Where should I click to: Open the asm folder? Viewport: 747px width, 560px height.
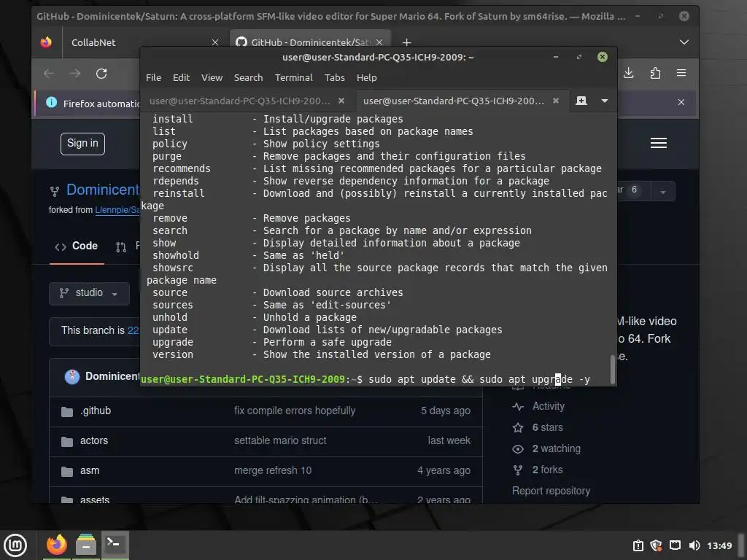pyautogui.click(x=90, y=470)
